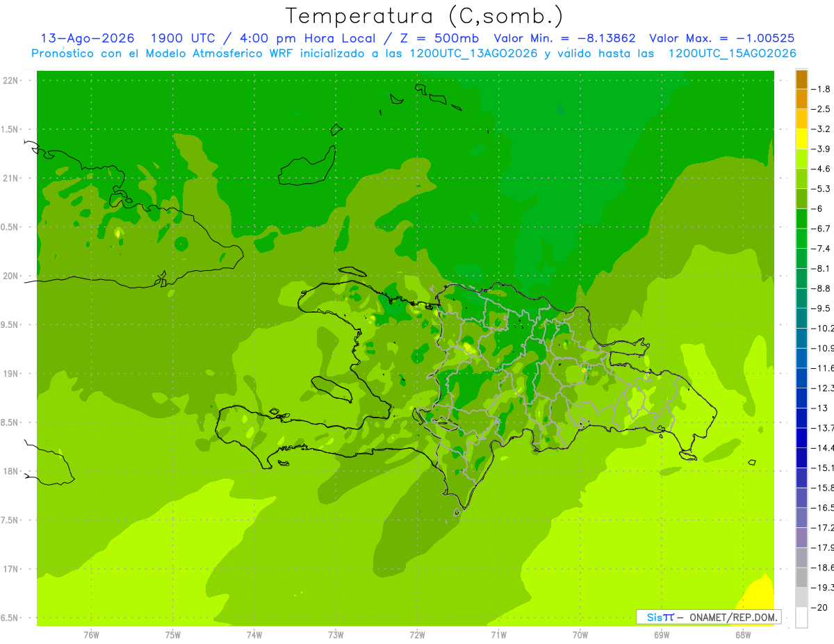Viewport: 834px width, 644px height.
Task: Click the '75W' longitude label
Action: point(173,635)
